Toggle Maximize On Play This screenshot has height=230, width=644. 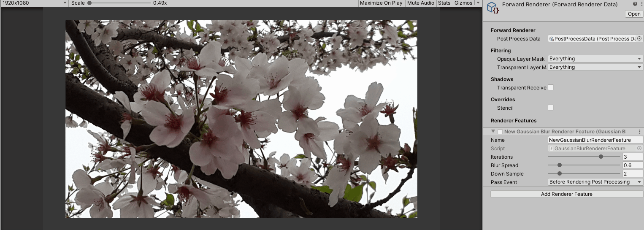tap(381, 3)
